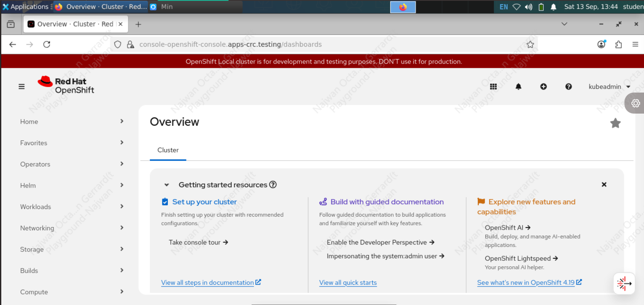Open the kubeadmin user dropdown
This screenshot has height=305, width=644.
[609, 87]
